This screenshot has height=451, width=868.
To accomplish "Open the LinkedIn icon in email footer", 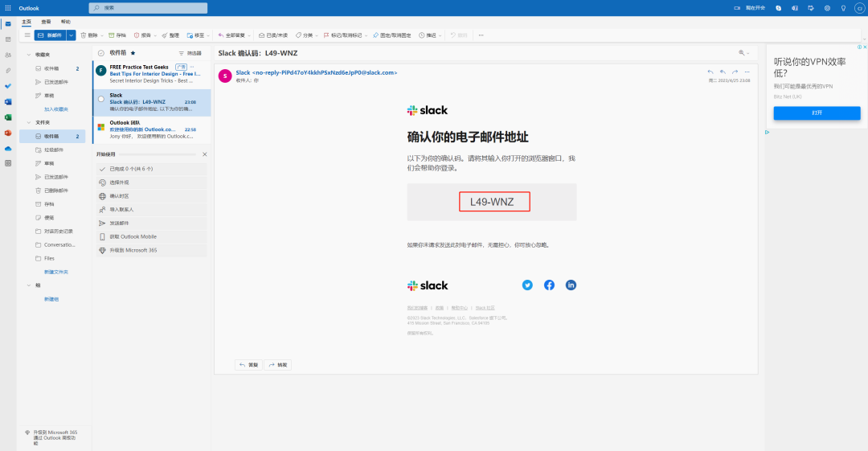I will coord(571,285).
